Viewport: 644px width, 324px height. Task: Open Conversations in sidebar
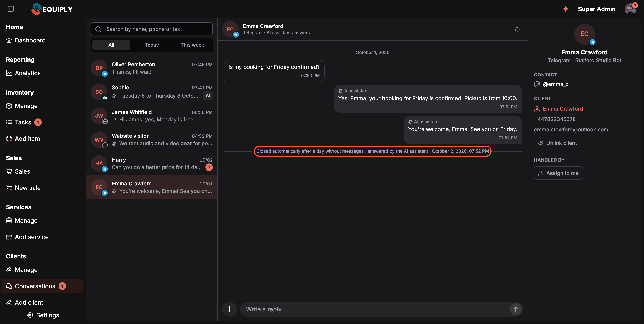pos(42,286)
